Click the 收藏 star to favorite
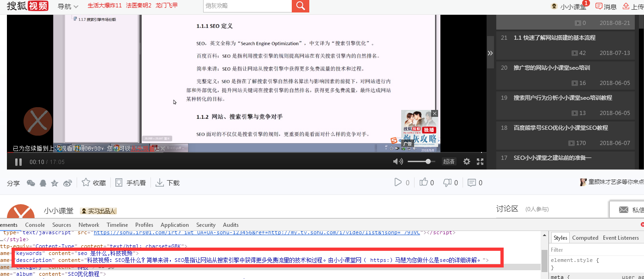 86,182
